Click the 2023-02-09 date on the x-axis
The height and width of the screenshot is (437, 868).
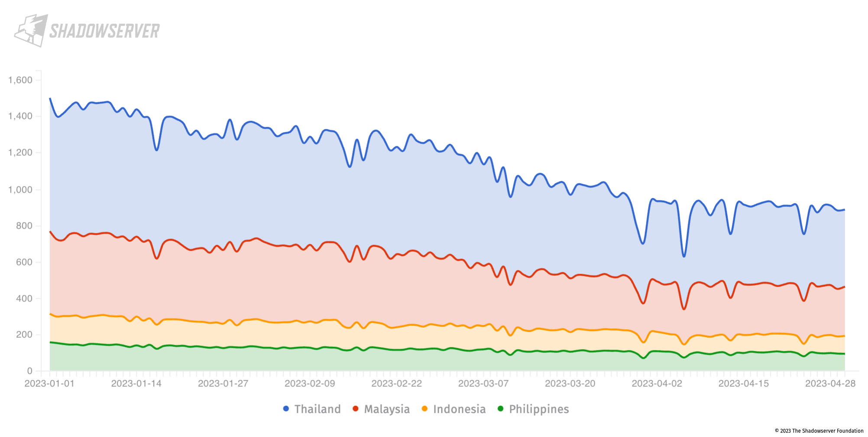310,384
